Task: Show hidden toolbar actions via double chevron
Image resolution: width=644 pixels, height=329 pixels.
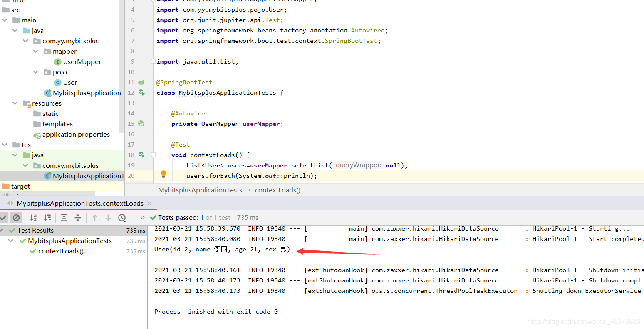Action: [143, 217]
